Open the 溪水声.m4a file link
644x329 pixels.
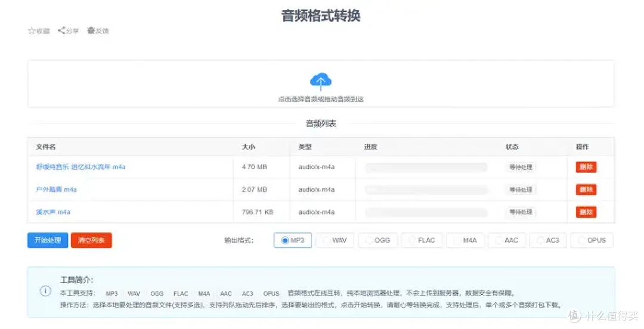tap(53, 212)
